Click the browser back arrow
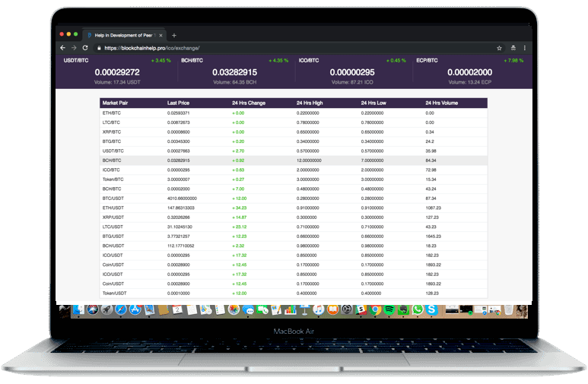The height and width of the screenshot is (384, 588). click(62, 47)
